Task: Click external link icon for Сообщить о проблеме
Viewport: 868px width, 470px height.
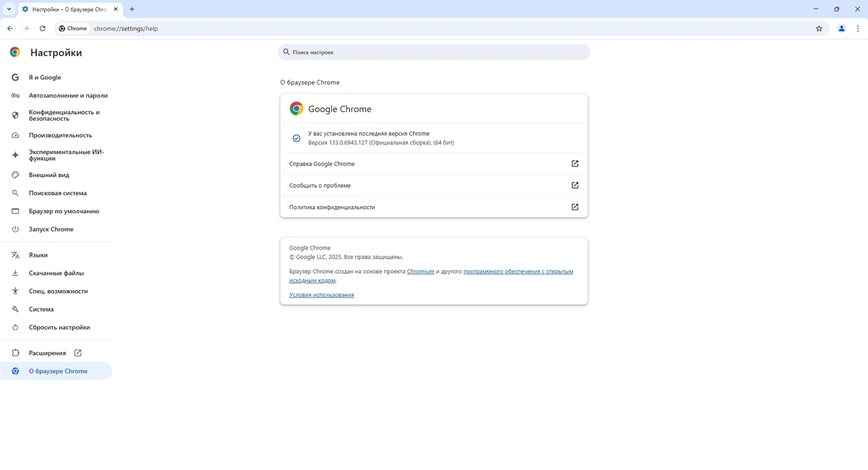Action: point(575,186)
